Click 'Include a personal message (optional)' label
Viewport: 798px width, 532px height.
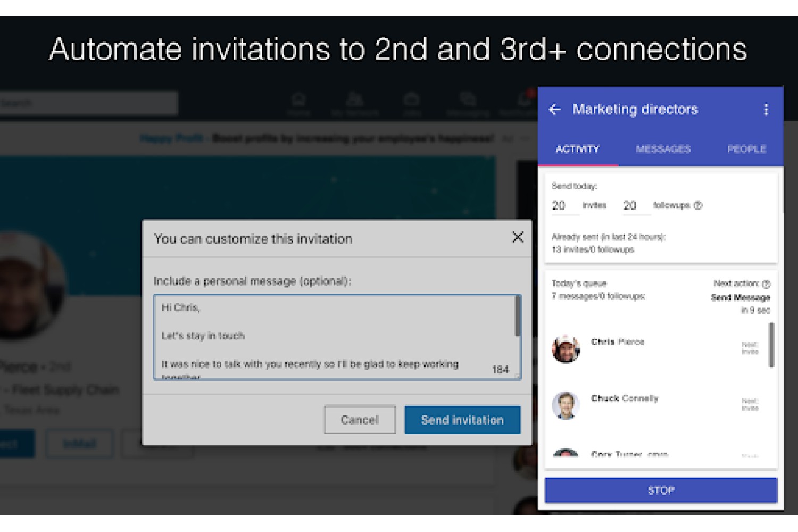[252, 281]
